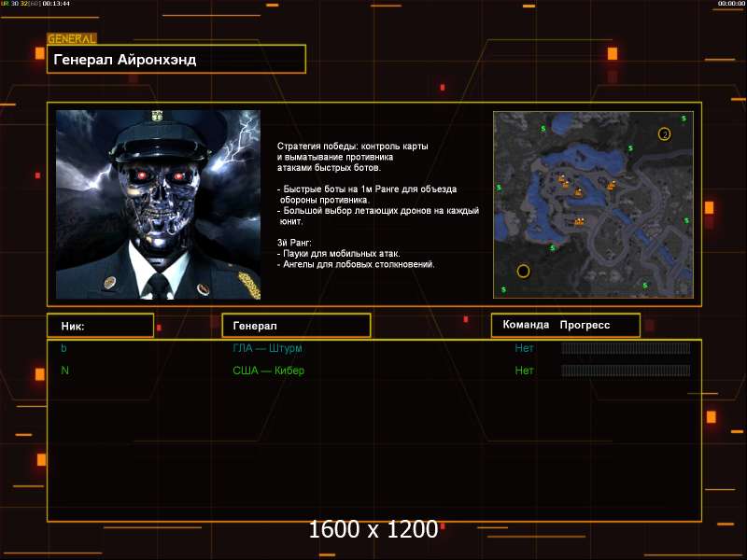Click the yellow 'GENERAL' label above the title
This screenshot has height=560, width=747.
pyautogui.click(x=72, y=38)
